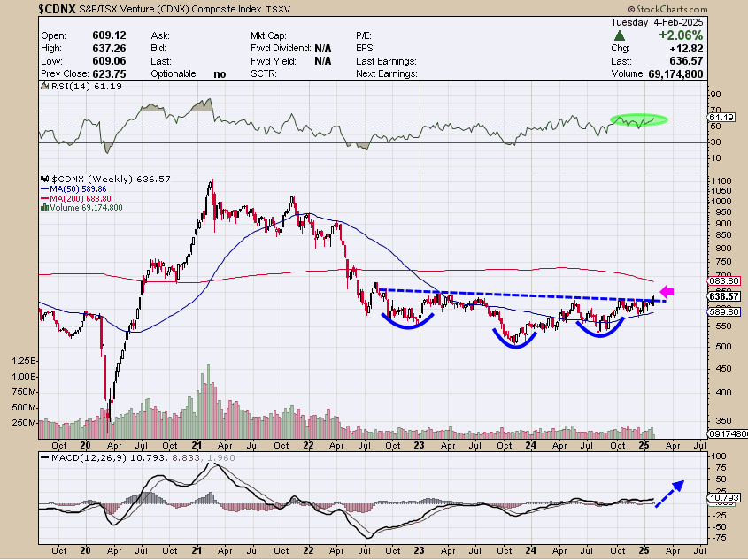The image size is (748, 560).
Task: Click the 1100 price axis label
Action: click(x=721, y=181)
